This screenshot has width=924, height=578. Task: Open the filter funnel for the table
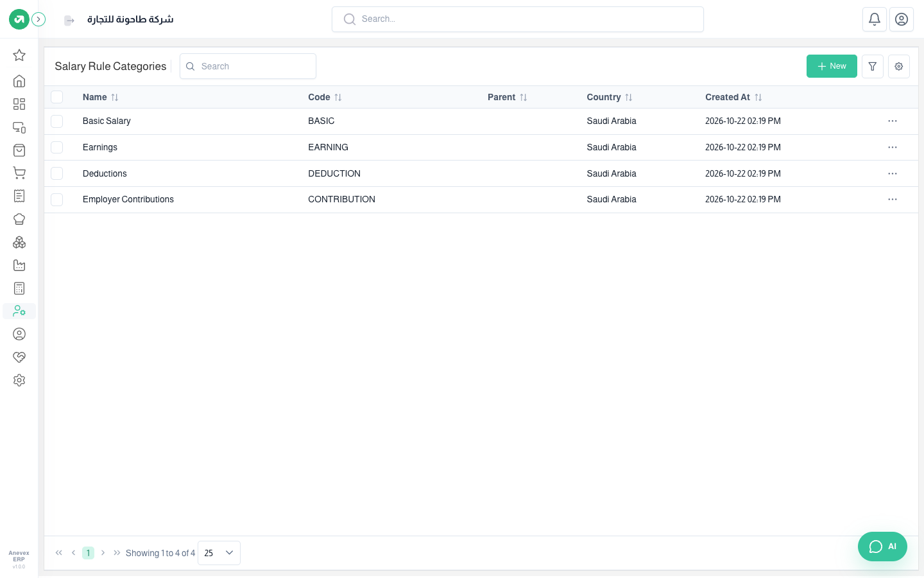[873, 66]
